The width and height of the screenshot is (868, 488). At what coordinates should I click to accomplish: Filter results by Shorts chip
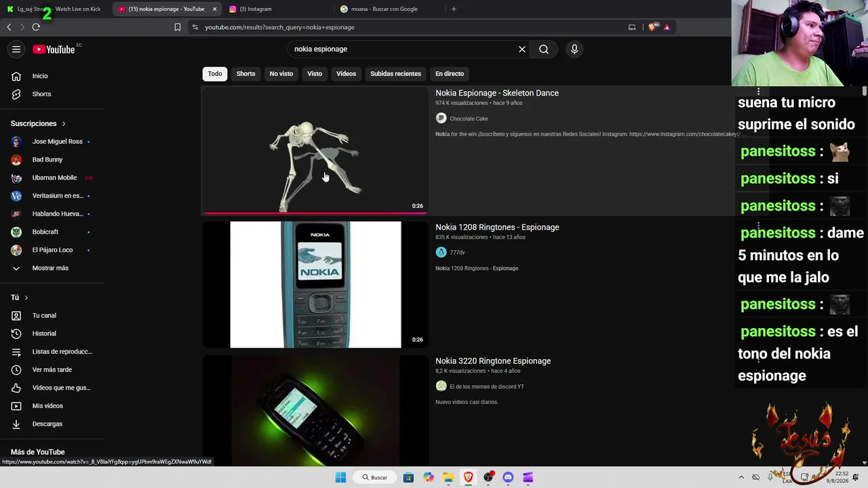pos(245,74)
